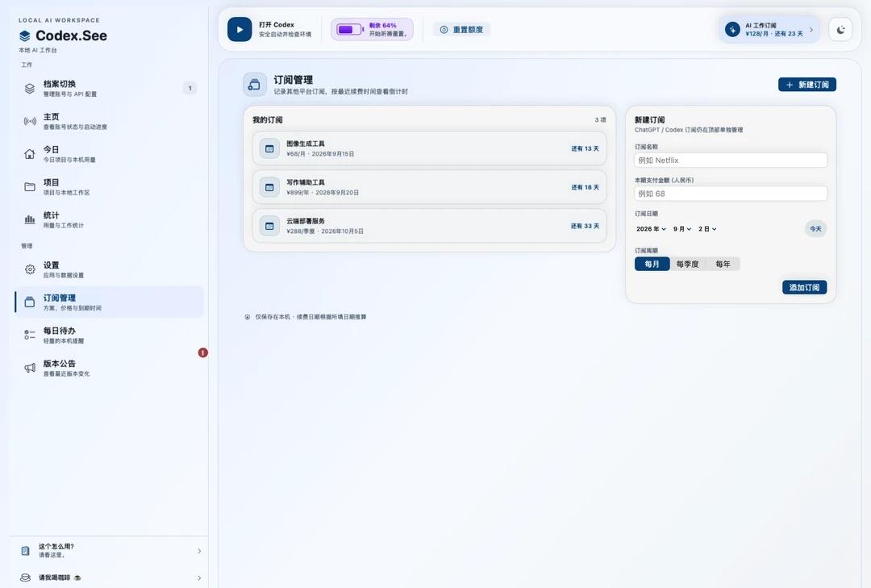871x588 pixels.
Task: Select the 每月 billing cycle option
Action: point(652,264)
